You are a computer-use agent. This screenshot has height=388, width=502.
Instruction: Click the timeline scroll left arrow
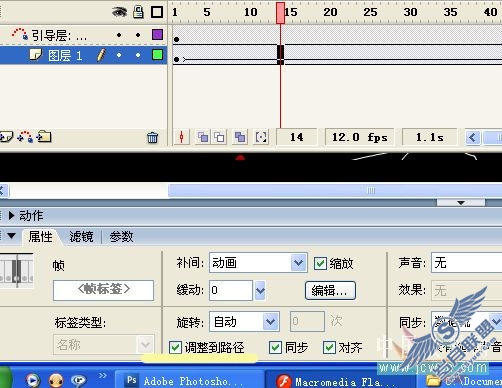473,137
